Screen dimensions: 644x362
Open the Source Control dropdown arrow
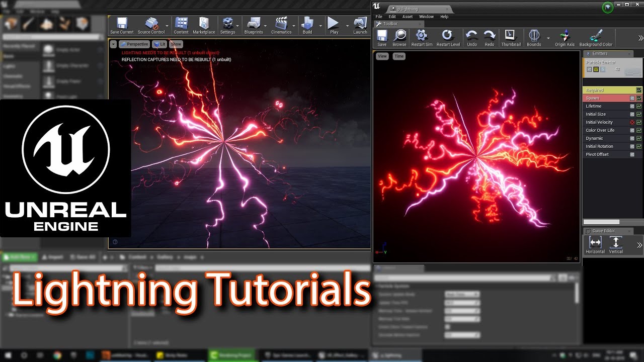(x=167, y=26)
